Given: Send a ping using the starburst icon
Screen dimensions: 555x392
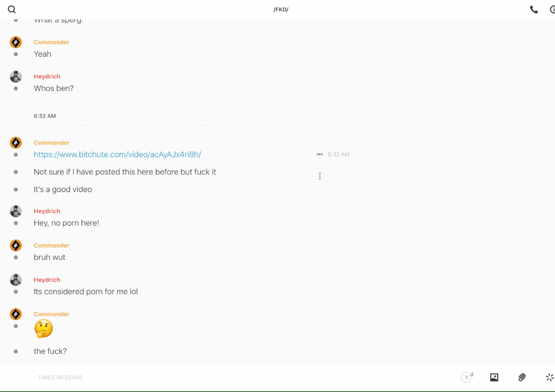Looking at the screenshot, I should [549, 377].
